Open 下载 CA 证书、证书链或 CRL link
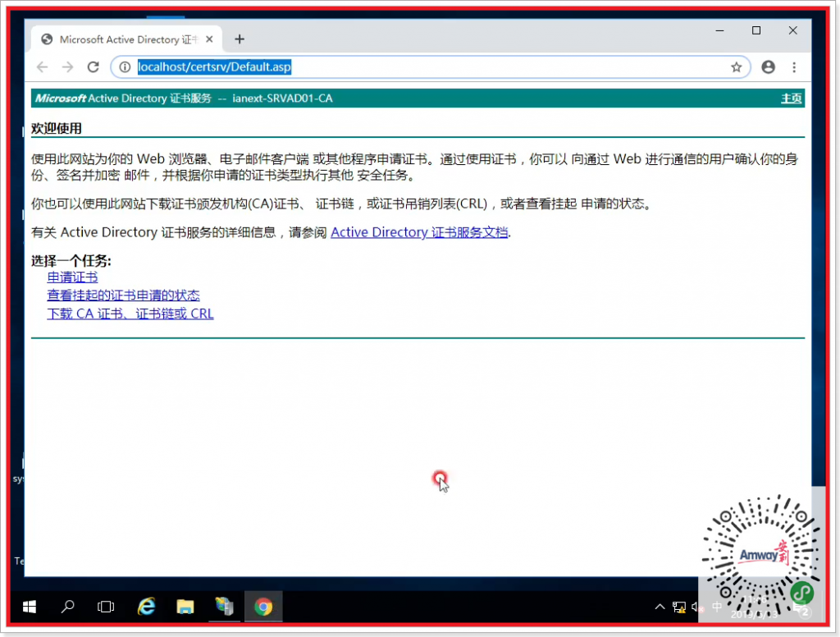840x637 pixels. [x=130, y=314]
